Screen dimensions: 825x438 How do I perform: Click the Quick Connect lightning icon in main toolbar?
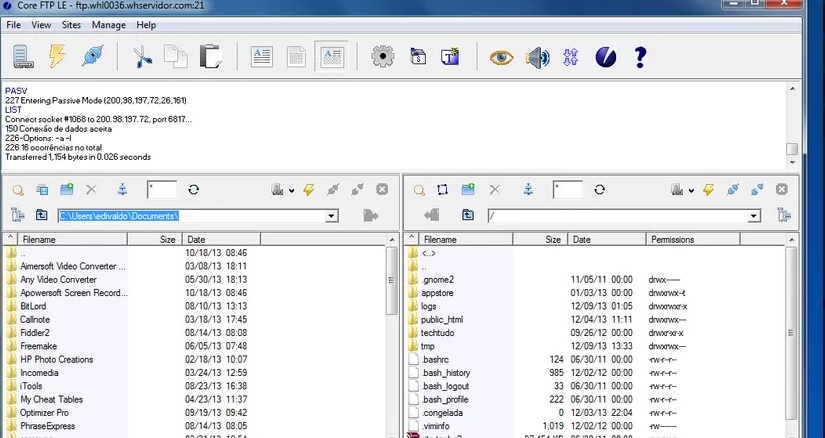(x=57, y=56)
